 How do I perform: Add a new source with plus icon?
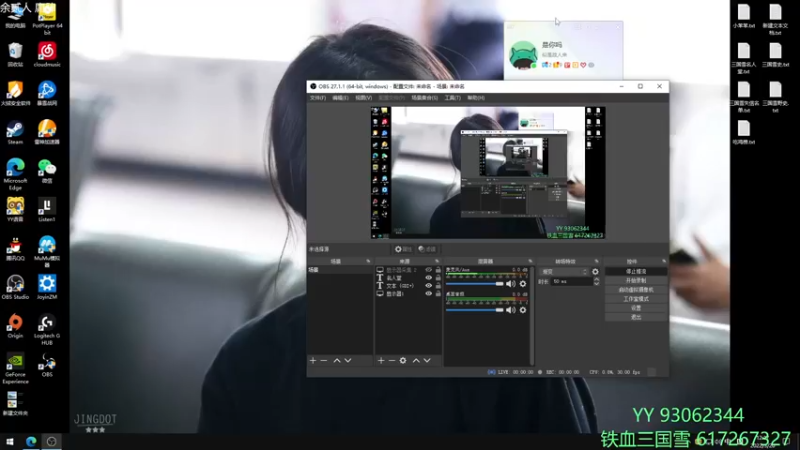[x=381, y=360]
